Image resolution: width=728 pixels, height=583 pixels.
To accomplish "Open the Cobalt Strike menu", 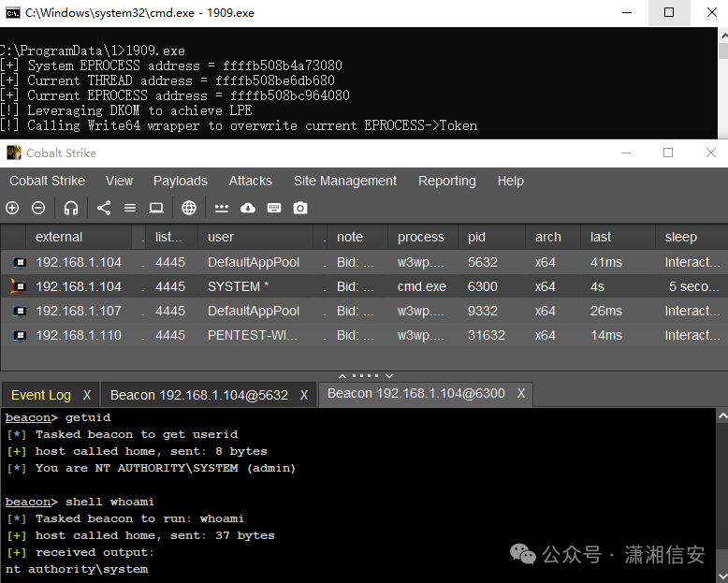I will (x=47, y=181).
